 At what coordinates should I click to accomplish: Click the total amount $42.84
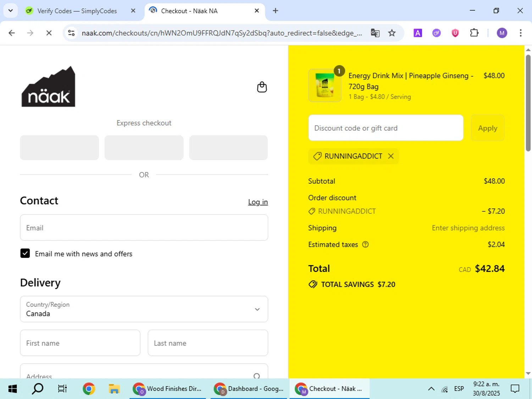tap(490, 268)
